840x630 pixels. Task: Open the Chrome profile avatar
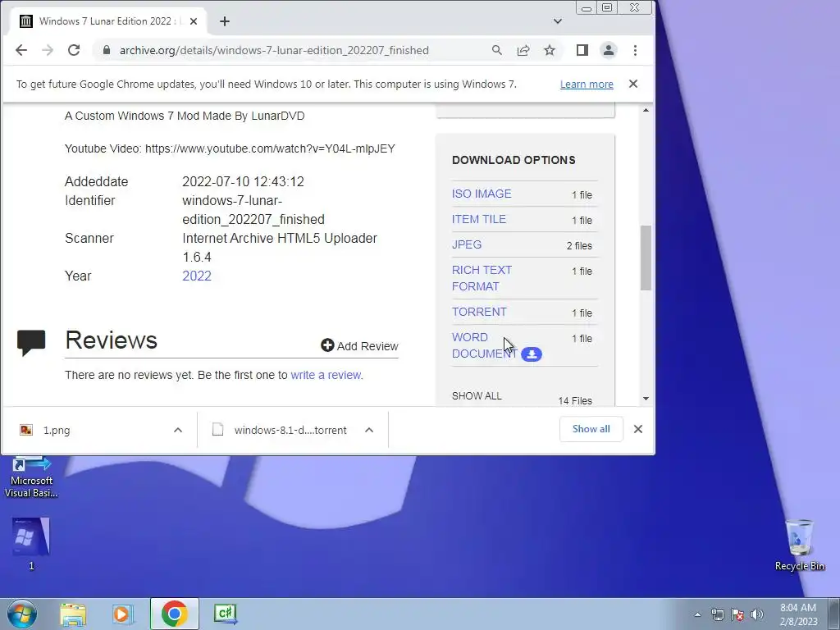click(x=609, y=50)
